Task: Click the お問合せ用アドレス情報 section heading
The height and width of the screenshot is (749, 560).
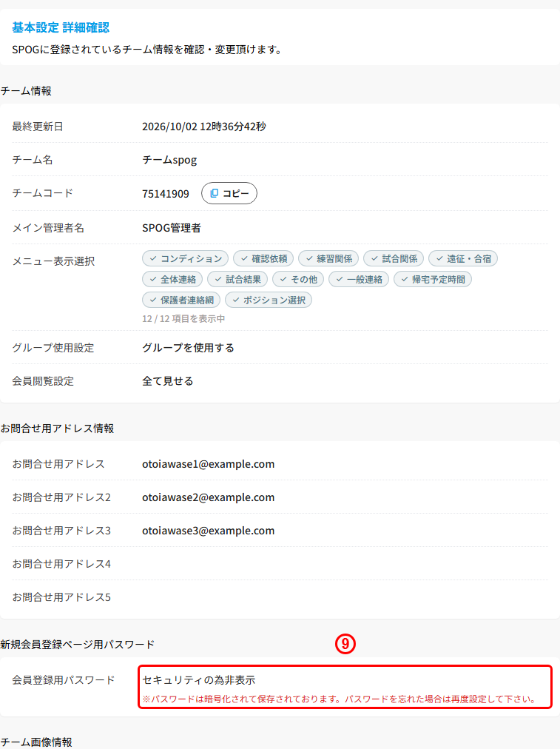Action: 57,429
